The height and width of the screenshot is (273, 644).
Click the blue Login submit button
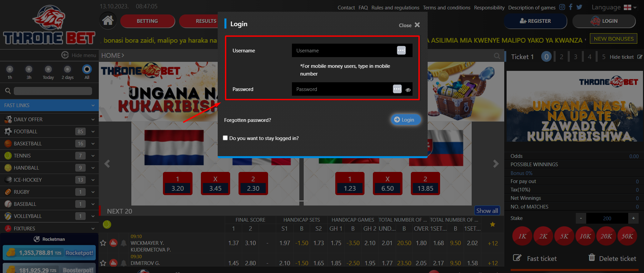(405, 120)
